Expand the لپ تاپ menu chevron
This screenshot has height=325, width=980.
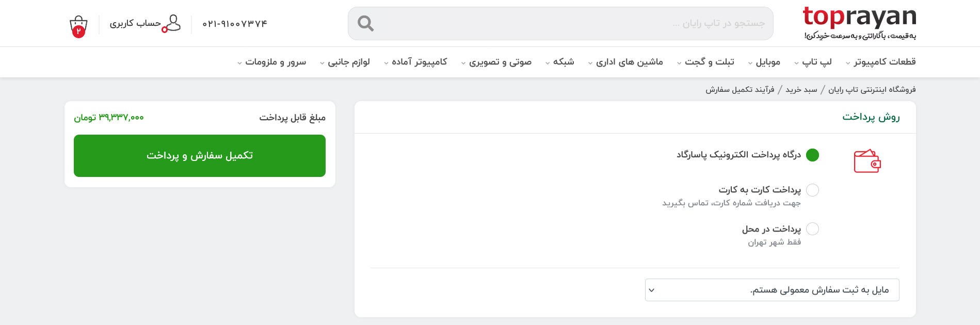(x=797, y=63)
